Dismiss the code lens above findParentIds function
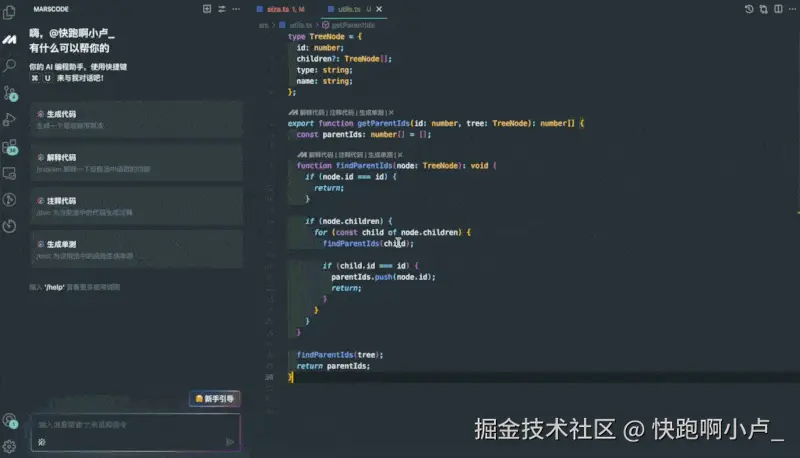The height and width of the screenshot is (458, 800). pos(400,155)
